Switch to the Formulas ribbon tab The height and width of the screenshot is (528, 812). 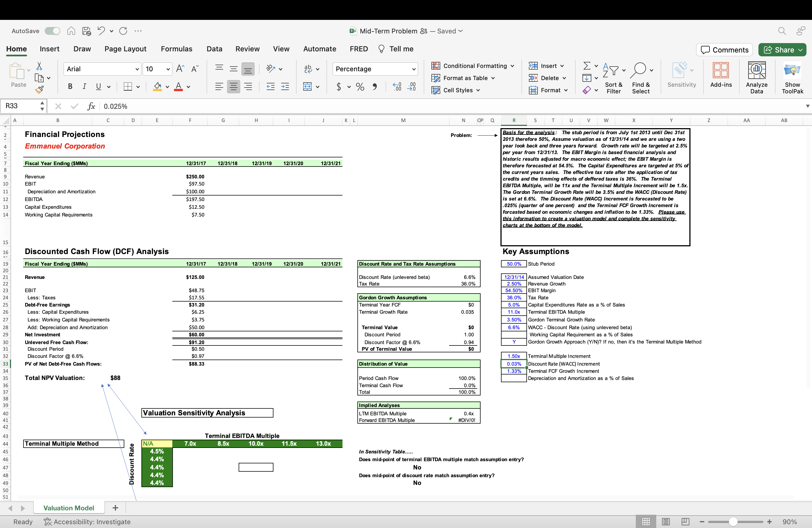(x=177, y=49)
